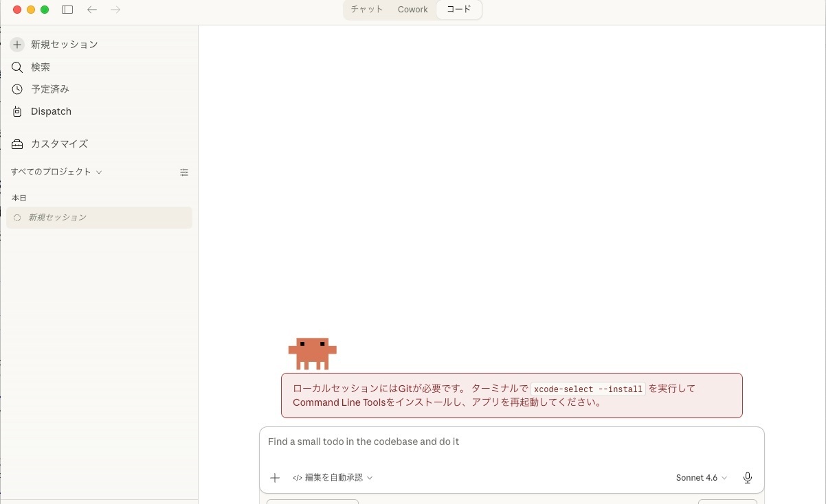Go back with the left arrow

pyautogui.click(x=92, y=10)
